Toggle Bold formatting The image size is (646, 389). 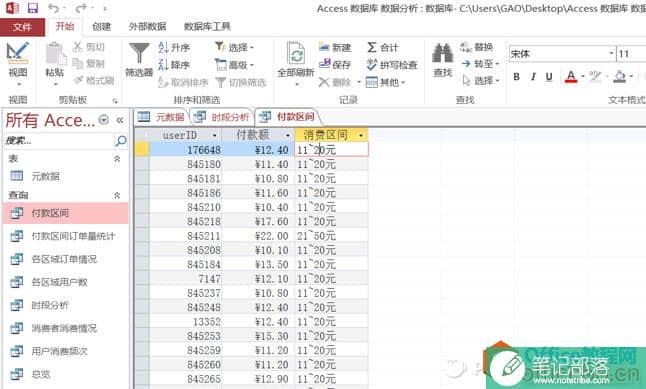click(516, 77)
